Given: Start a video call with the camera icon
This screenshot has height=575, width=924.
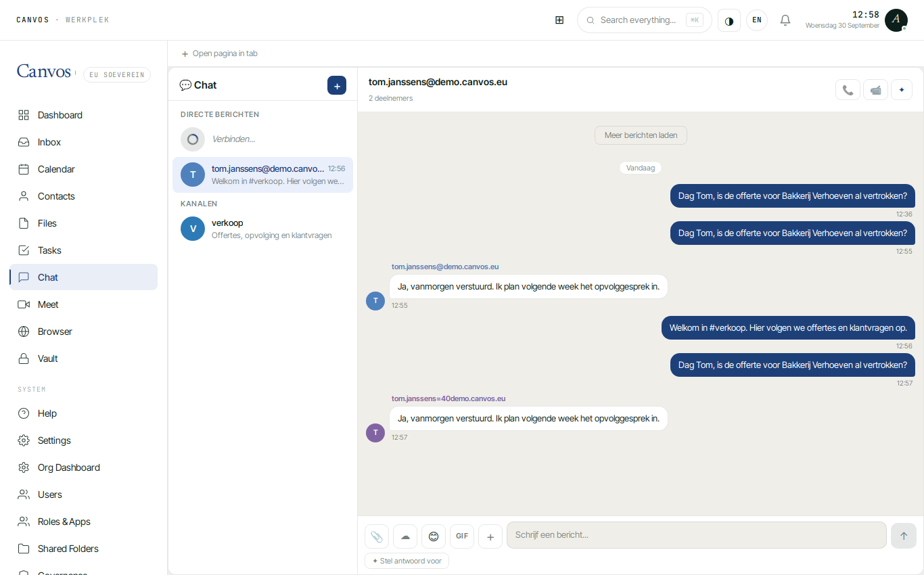Looking at the screenshot, I should (x=876, y=90).
